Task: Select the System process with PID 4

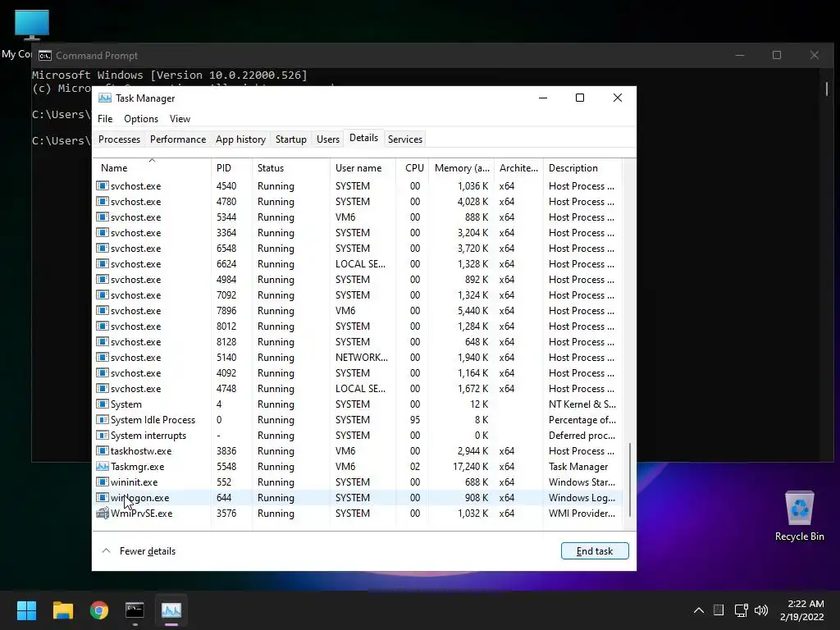Action: (x=358, y=404)
